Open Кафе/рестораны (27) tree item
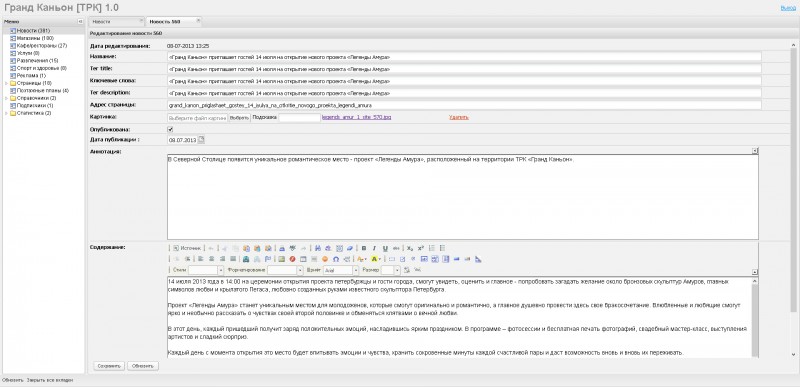Viewport: 800px width, 387px height. pos(39,45)
